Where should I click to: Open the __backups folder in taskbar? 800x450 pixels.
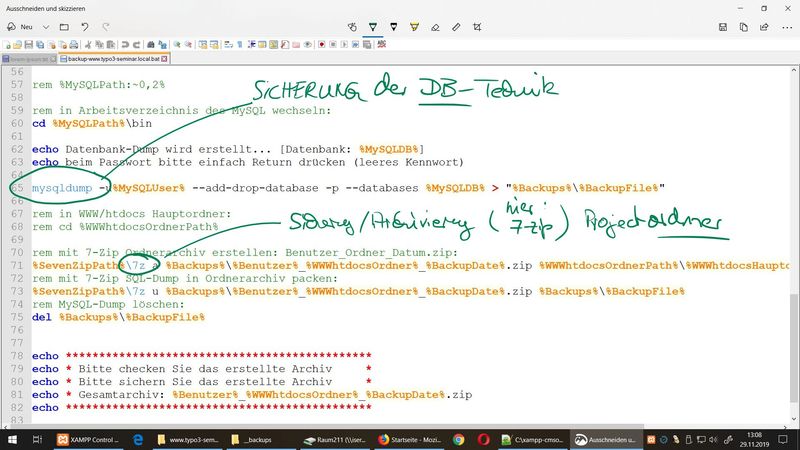point(250,439)
